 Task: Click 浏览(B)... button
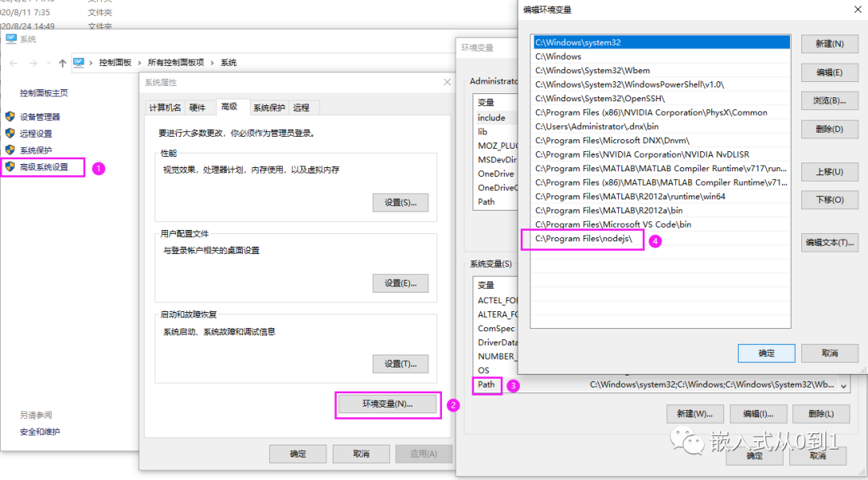(829, 101)
